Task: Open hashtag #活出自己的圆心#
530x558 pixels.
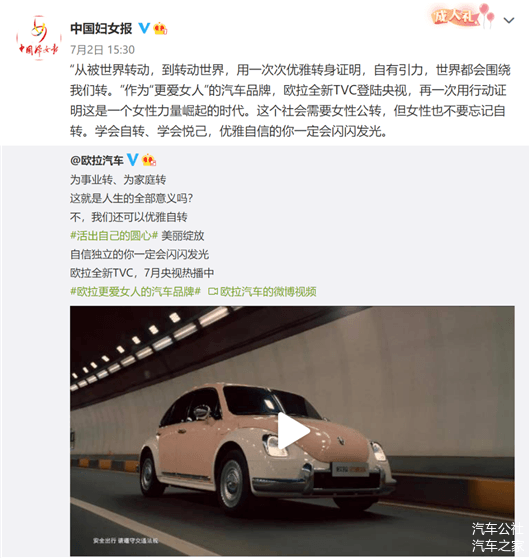Action: (x=114, y=236)
